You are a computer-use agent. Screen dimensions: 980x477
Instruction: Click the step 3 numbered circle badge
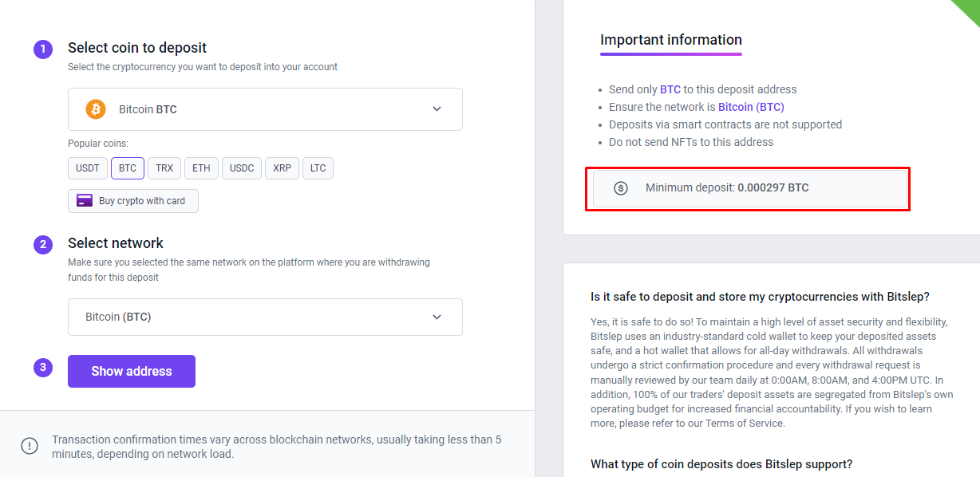coord(43,368)
